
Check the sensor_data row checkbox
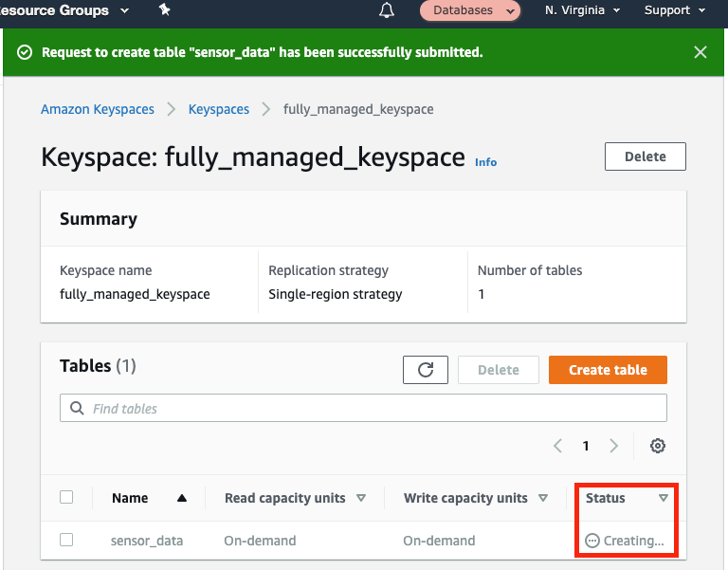[66, 540]
